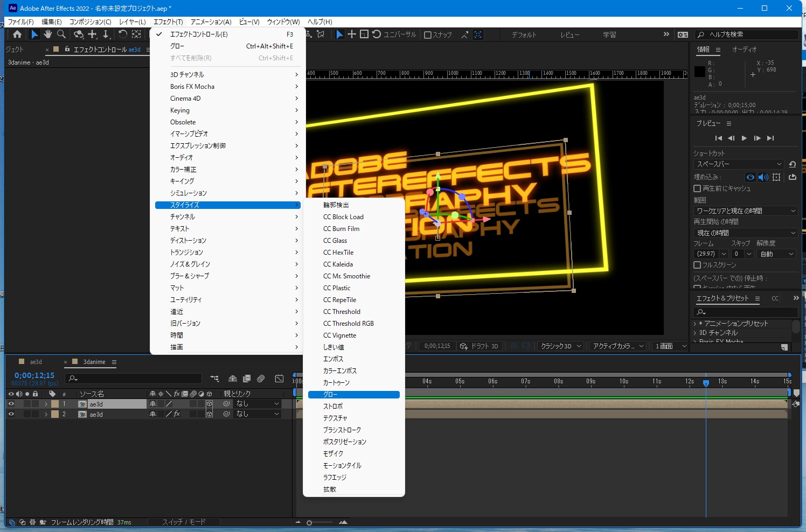Enable the Full Screen checkbox
This screenshot has width=806, height=532.
point(697,265)
